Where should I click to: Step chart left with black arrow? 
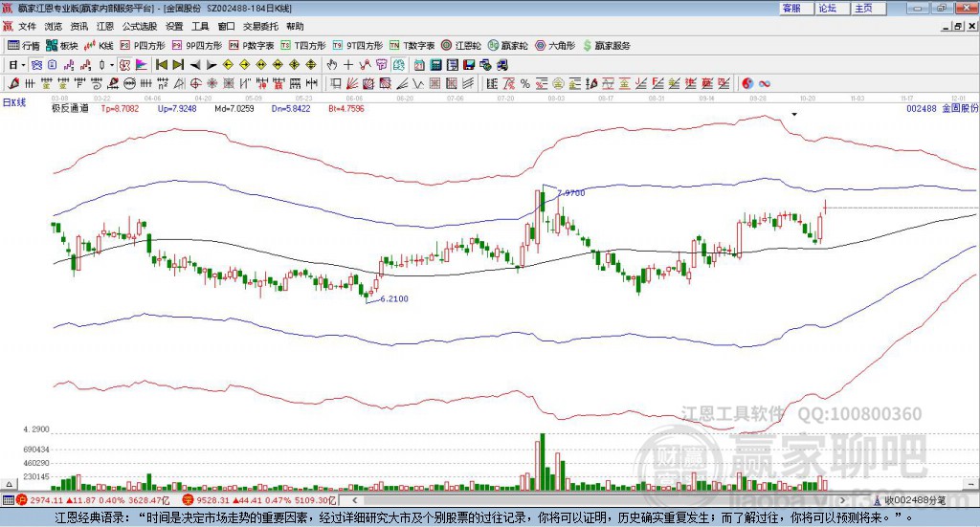tap(195, 65)
